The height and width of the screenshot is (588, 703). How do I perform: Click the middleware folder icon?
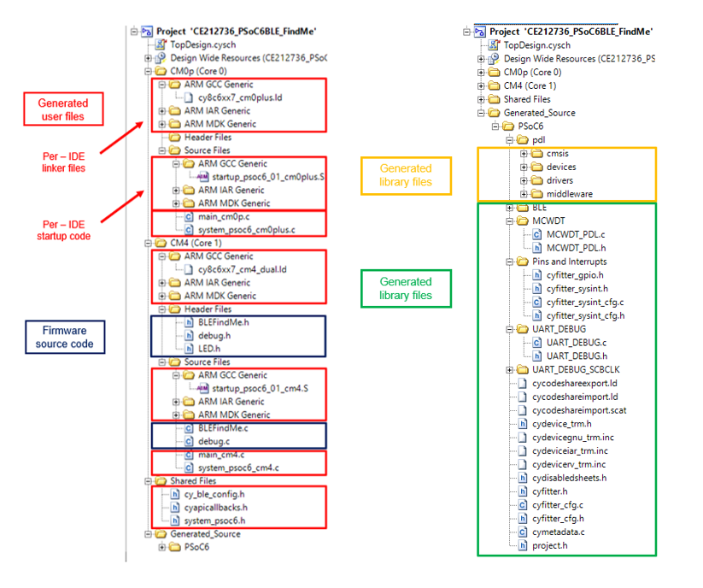coord(537,194)
